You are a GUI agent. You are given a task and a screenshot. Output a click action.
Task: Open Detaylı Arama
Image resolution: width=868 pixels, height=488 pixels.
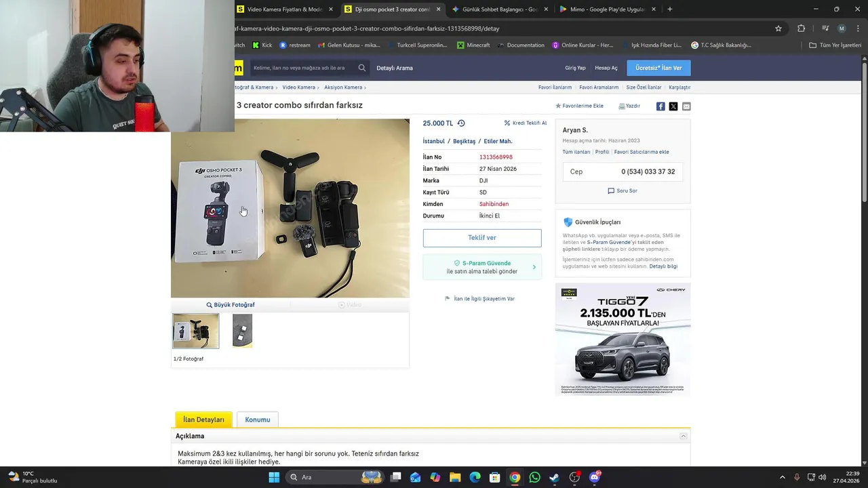tap(395, 68)
